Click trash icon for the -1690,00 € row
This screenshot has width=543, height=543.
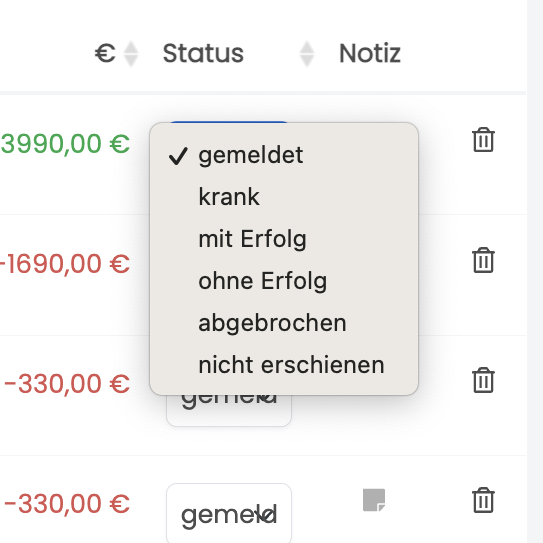pos(483,260)
